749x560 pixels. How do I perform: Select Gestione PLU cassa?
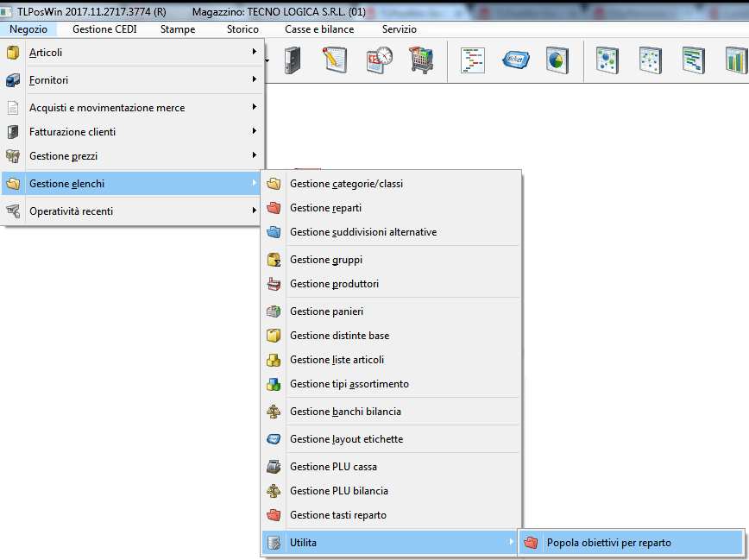click(333, 467)
